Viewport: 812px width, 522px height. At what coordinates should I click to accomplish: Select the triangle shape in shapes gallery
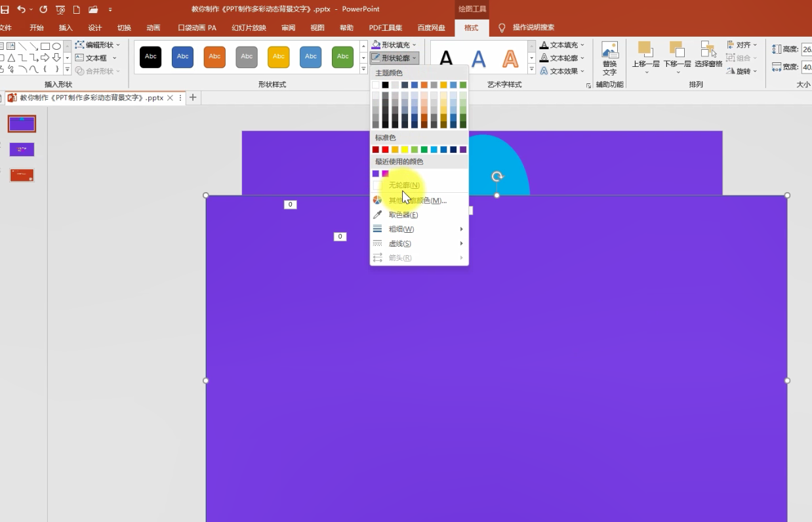[11, 58]
